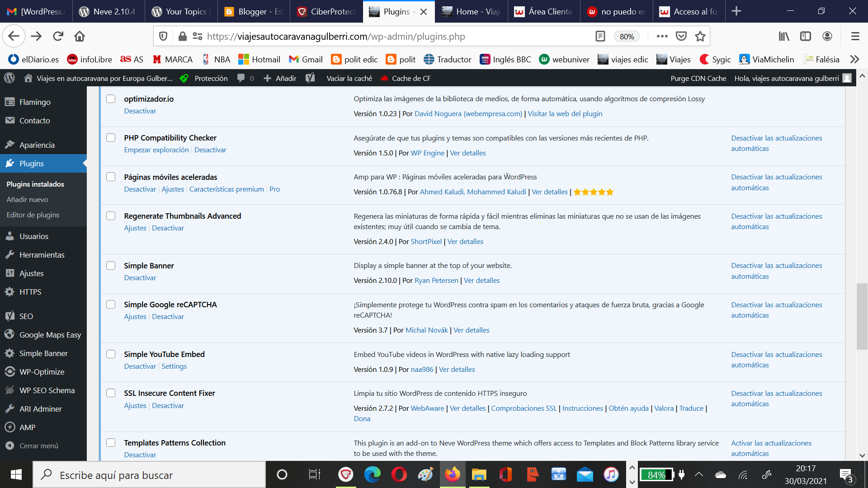Go to the browser home page
The width and height of the screenshot is (868, 488).
pos(80,36)
